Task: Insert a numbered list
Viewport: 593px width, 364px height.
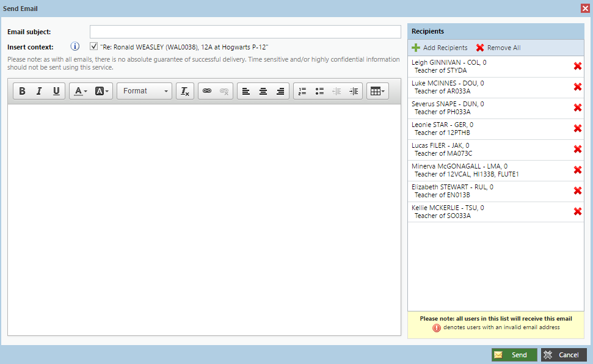Action: [302, 91]
